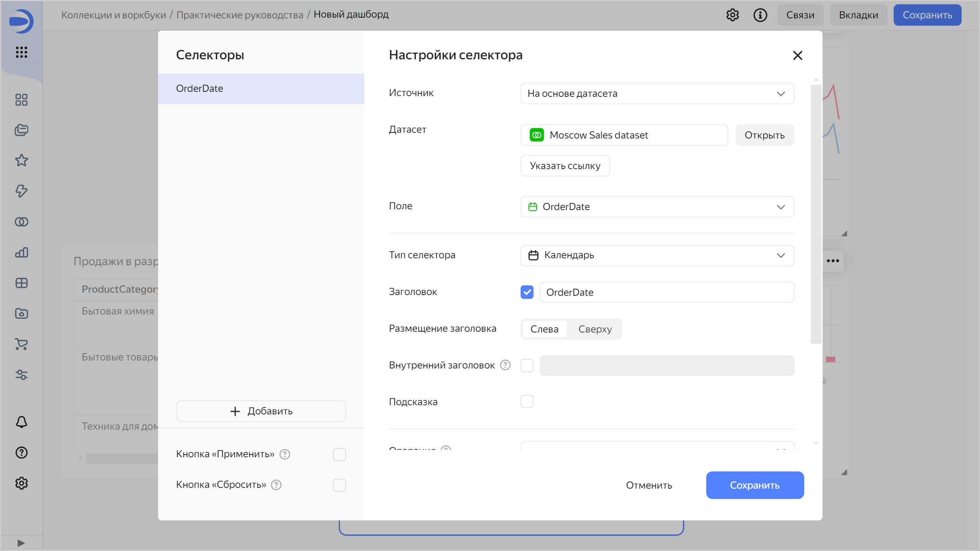Enable the Кнопка «Применить» checkbox

tap(339, 454)
